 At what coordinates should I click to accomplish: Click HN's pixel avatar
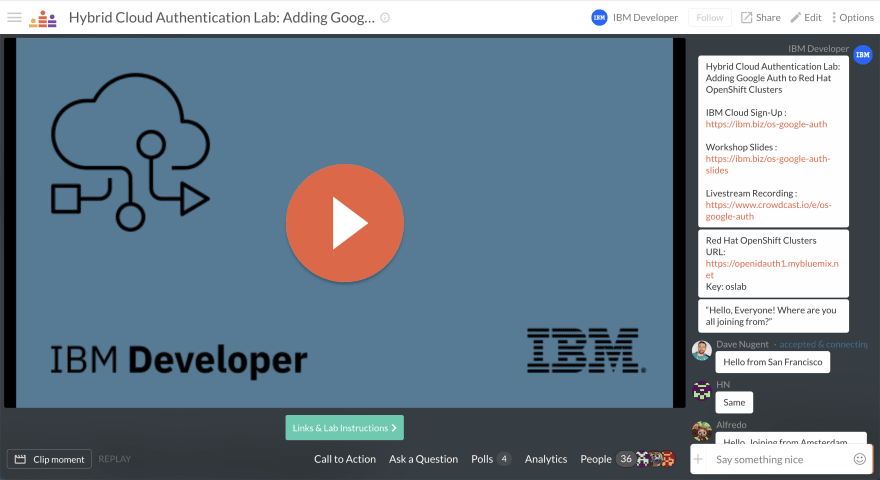tap(702, 391)
